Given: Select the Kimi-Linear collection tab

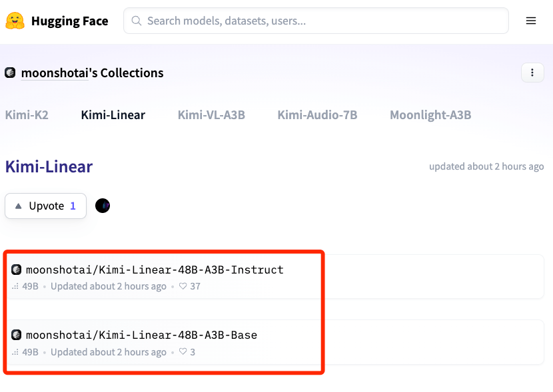Looking at the screenshot, I should [113, 115].
